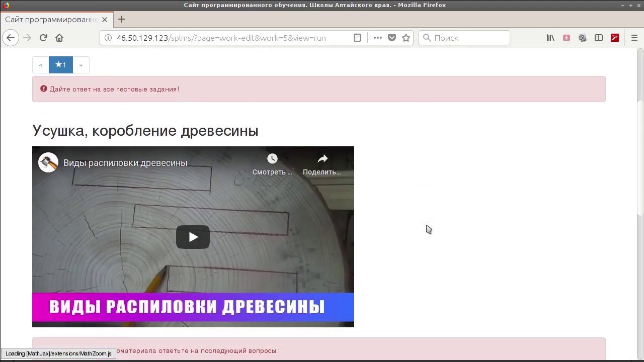Screen dimensions: 644x362
Task: Go back to the previous page
Action: pos(11,38)
